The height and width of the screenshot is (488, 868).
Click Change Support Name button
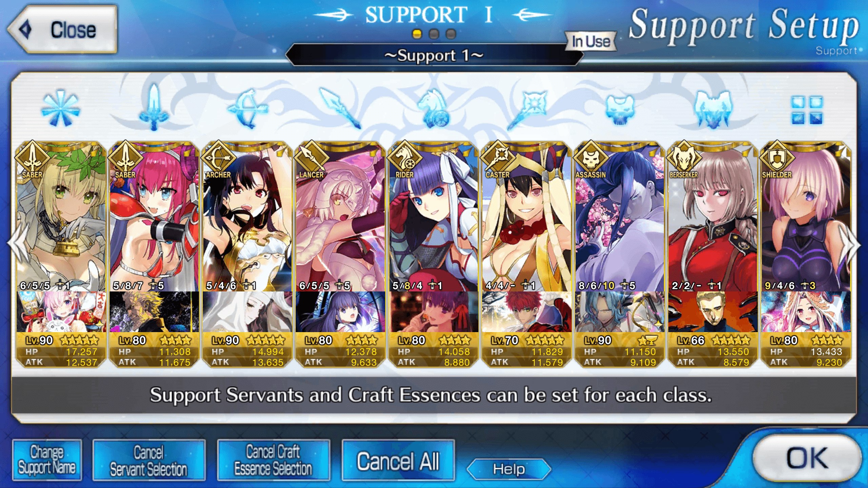pos(47,460)
